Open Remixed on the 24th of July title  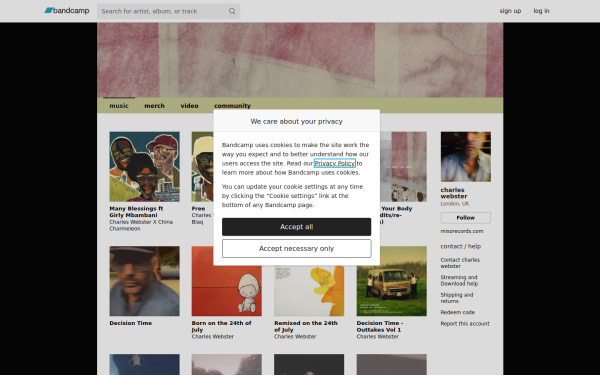click(x=306, y=326)
